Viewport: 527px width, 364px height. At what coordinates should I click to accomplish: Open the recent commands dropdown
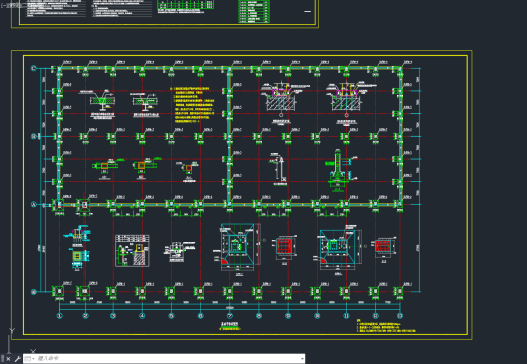point(30,359)
